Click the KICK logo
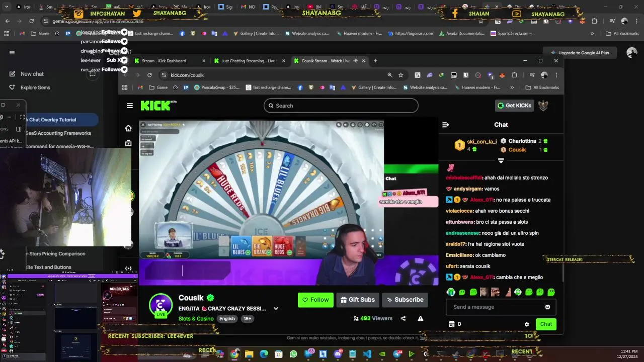Image resolution: width=644 pixels, height=362 pixels. pos(158,105)
